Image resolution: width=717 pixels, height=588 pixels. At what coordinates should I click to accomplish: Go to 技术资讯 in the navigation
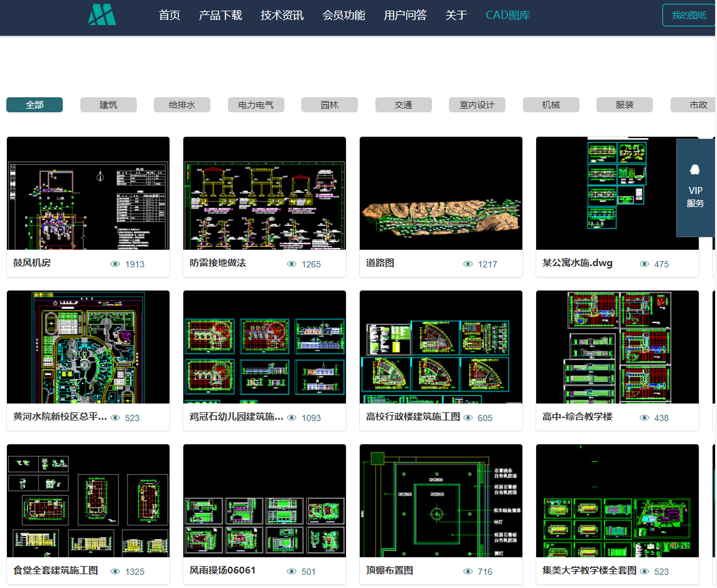[281, 15]
